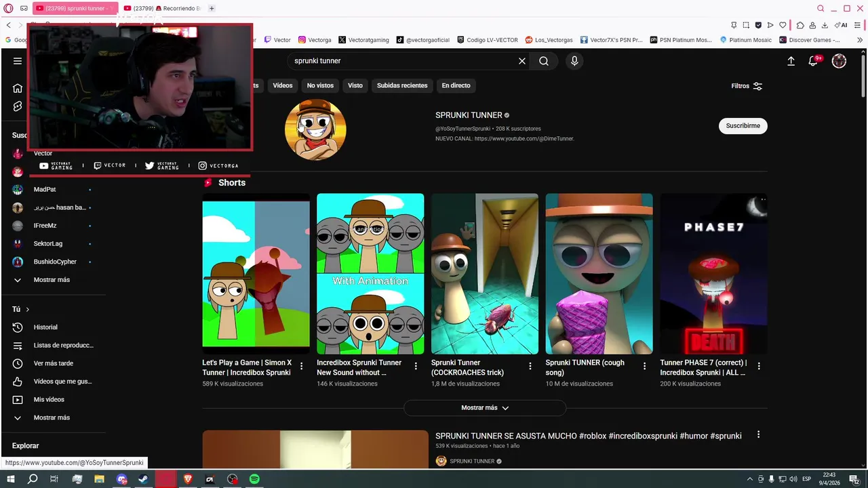Start voice search with the microphone
This screenshot has height=488, width=868.
click(x=574, y=61)
